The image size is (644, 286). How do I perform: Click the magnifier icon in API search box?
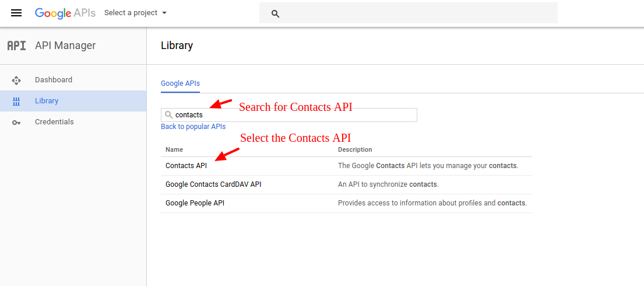click(x=168, y=115)
